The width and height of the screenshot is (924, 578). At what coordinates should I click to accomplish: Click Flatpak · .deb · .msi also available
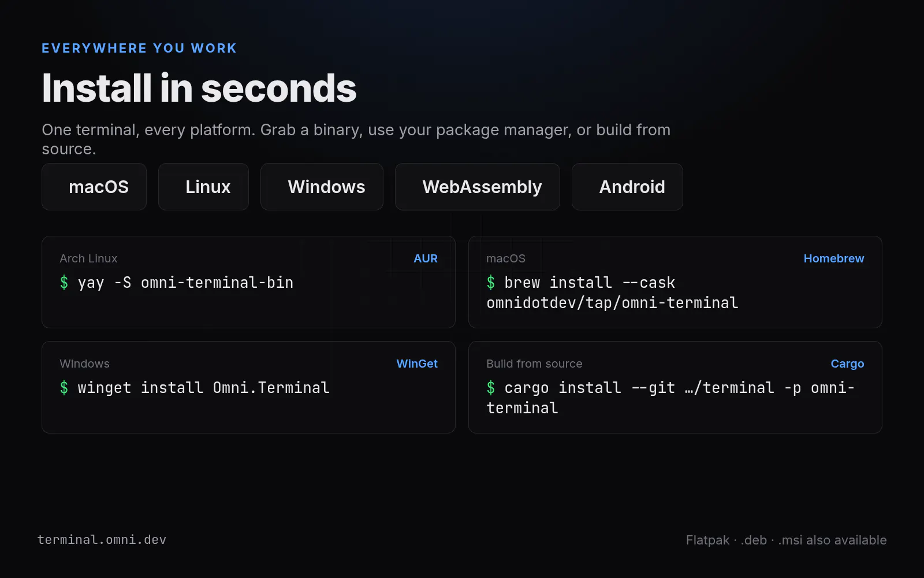tap(786, 540)
